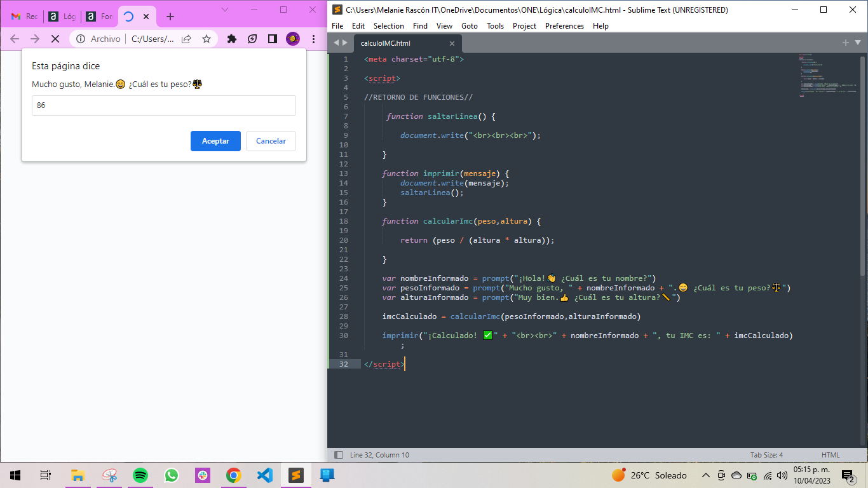
Task: Open OneDrive cloud icon in tray
Action: pyautogui.click(x=736, y=475)
